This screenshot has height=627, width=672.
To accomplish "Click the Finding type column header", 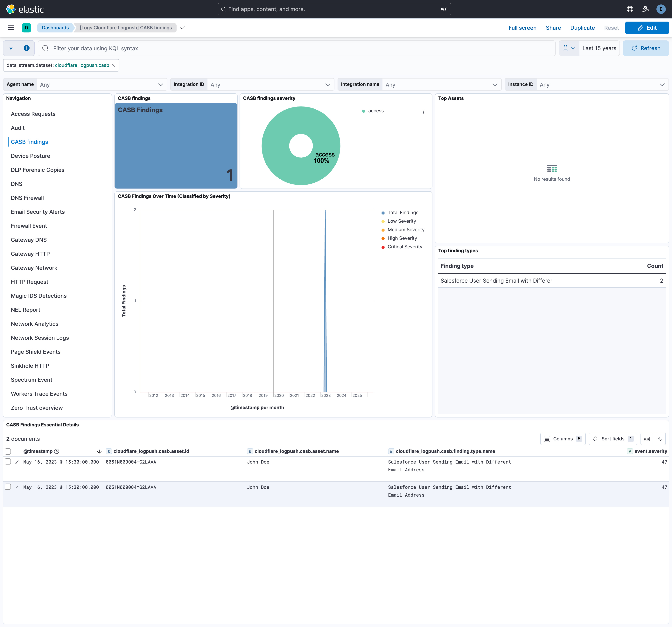I will pyautogui.click(x=457, y=266).
